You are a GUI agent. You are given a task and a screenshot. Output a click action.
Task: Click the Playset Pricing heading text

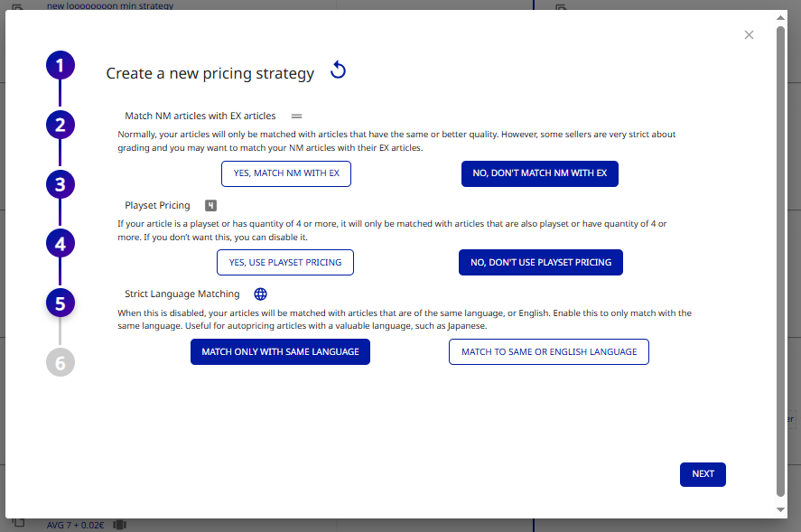[157, 205]
